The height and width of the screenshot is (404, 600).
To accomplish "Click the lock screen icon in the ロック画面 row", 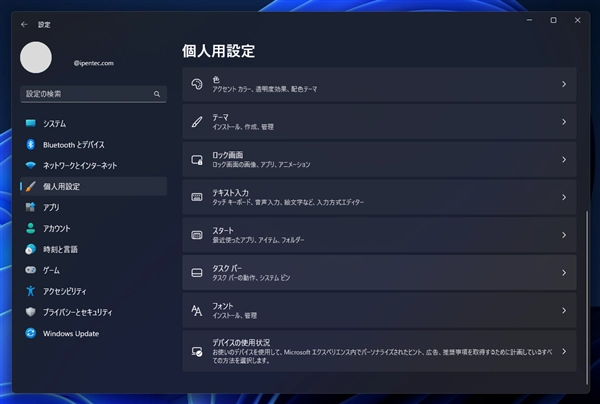I will pos(197,160).
